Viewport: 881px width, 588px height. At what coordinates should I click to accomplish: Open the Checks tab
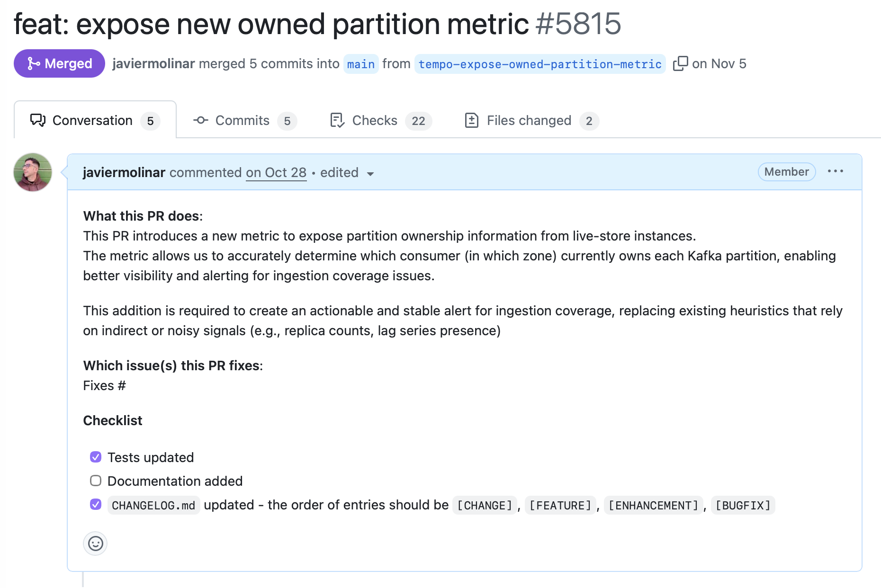click(x=374, y=120)
